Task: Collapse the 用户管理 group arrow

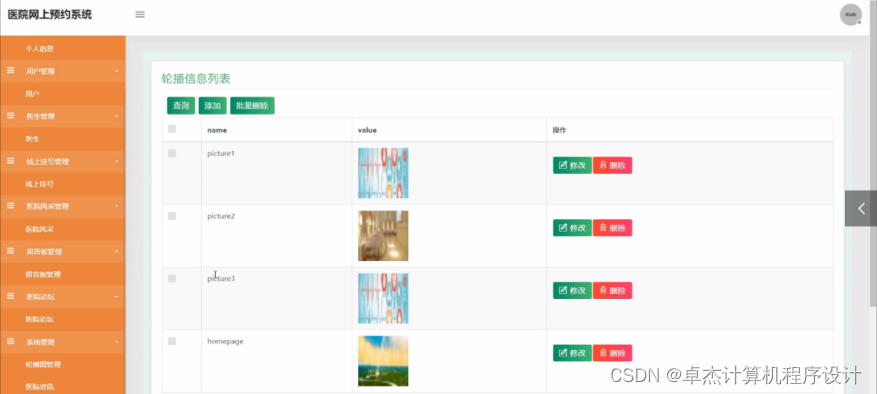Action: [x=116, y=71]
